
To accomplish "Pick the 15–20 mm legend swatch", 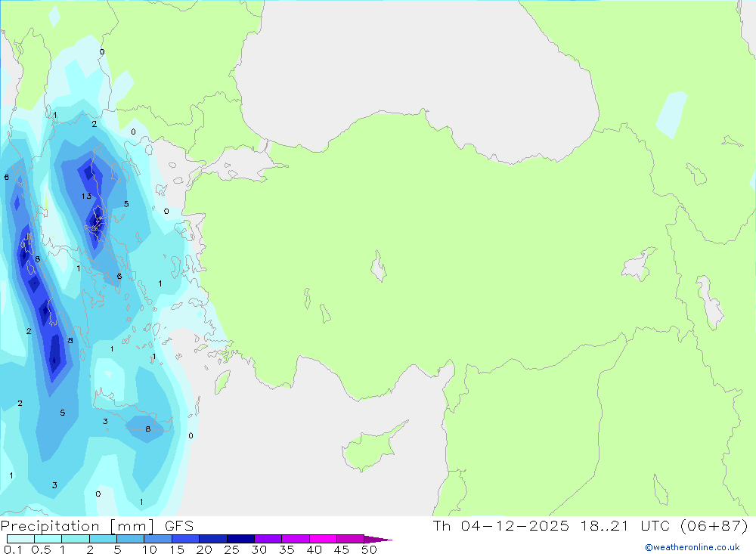I will click(x=185, y=539).
